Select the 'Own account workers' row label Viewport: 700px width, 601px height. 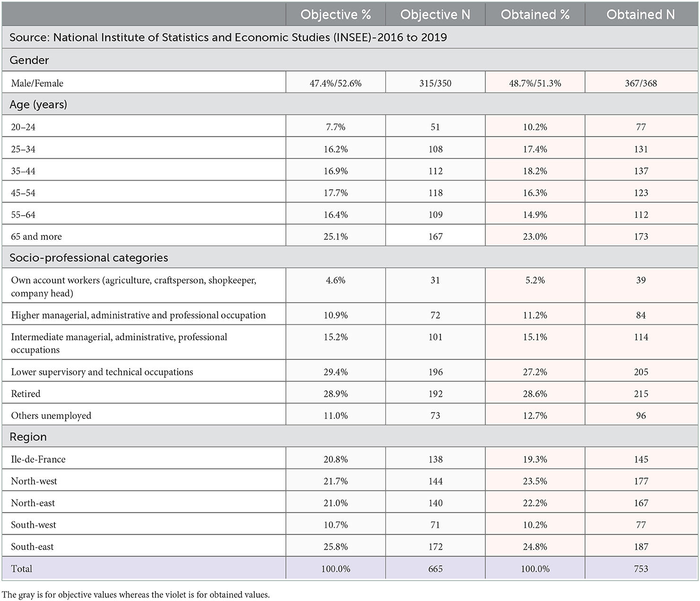point(134,287)
